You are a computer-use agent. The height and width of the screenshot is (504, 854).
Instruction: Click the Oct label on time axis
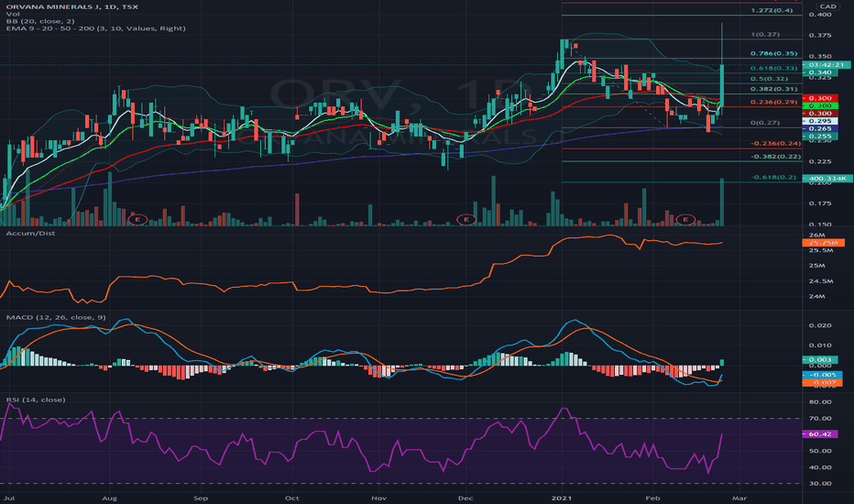(x=292, y=498)
